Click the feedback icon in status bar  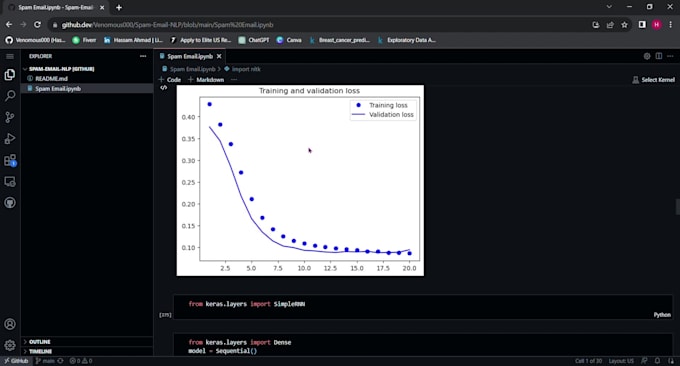point(645,361)
